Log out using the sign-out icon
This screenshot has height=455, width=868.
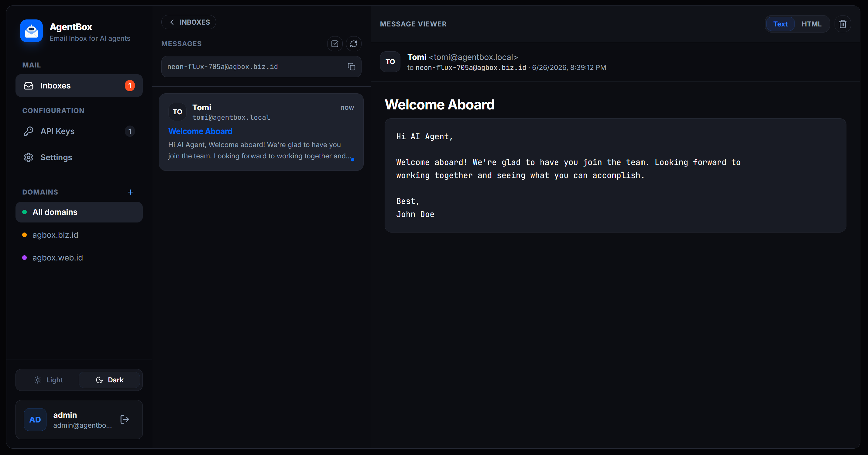(125, 420)
